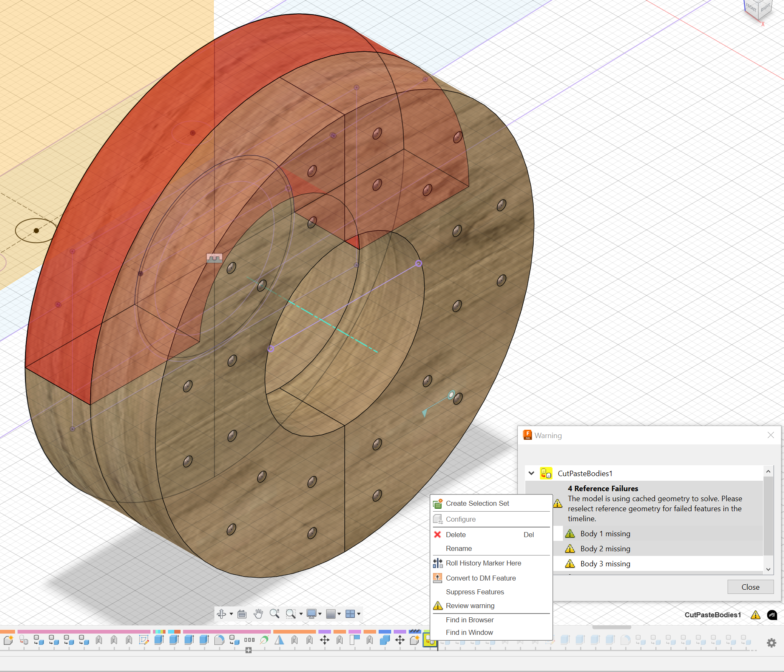Collapse the CutPasteBodies1 warning entry

tap(531, 473)
